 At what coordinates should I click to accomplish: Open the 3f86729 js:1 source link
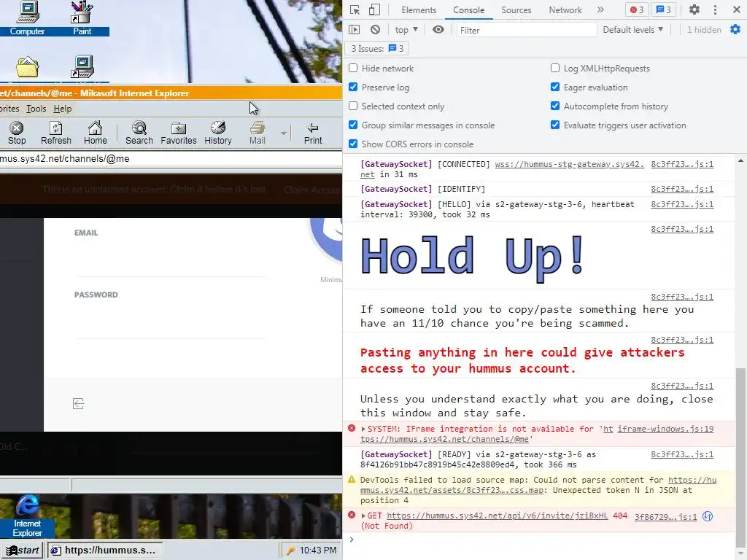(x=665, y=517)
